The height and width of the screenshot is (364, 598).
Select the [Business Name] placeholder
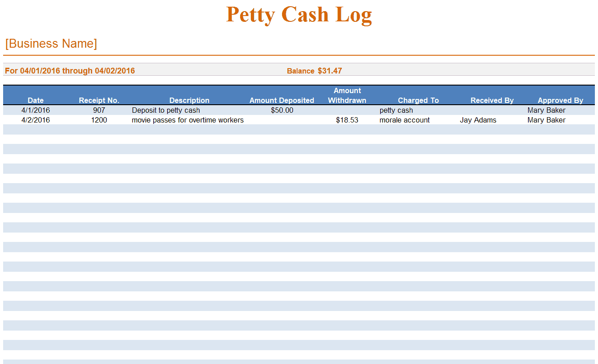pos(51,44)
